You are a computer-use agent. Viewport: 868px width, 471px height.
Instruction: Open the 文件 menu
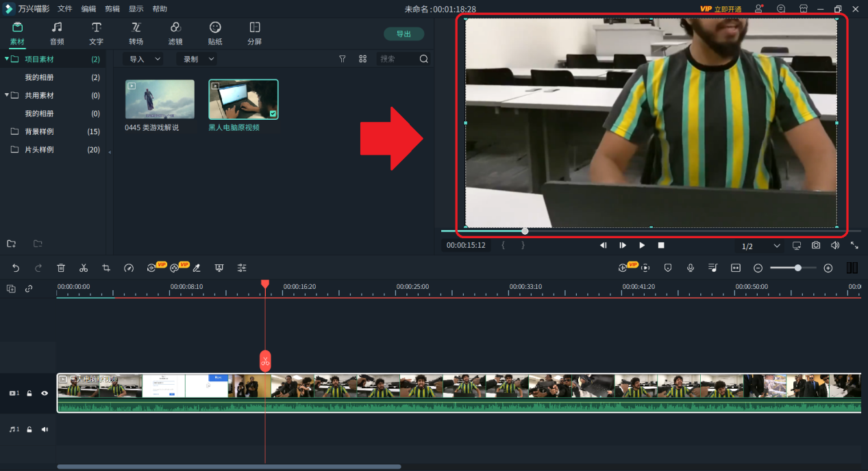pyautogui.click(x=65, y=9)
